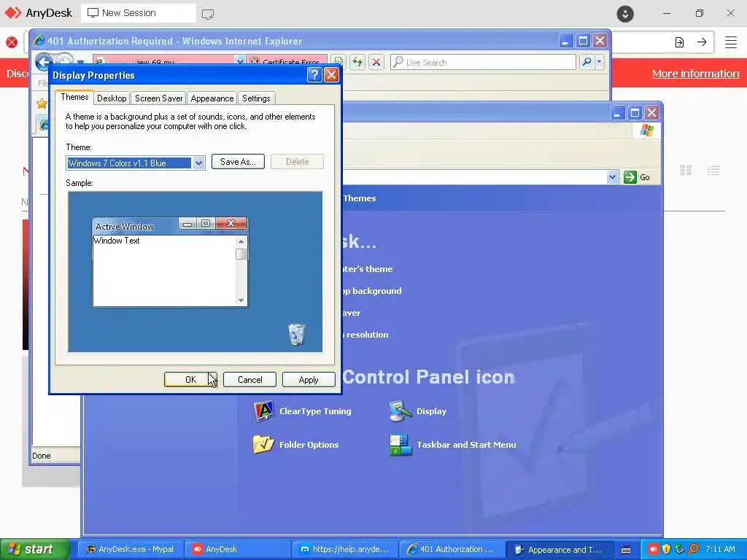Click the AnyDesk tray icon
Viewport: 747px width, 560px height.
click(x=653, y=549)
